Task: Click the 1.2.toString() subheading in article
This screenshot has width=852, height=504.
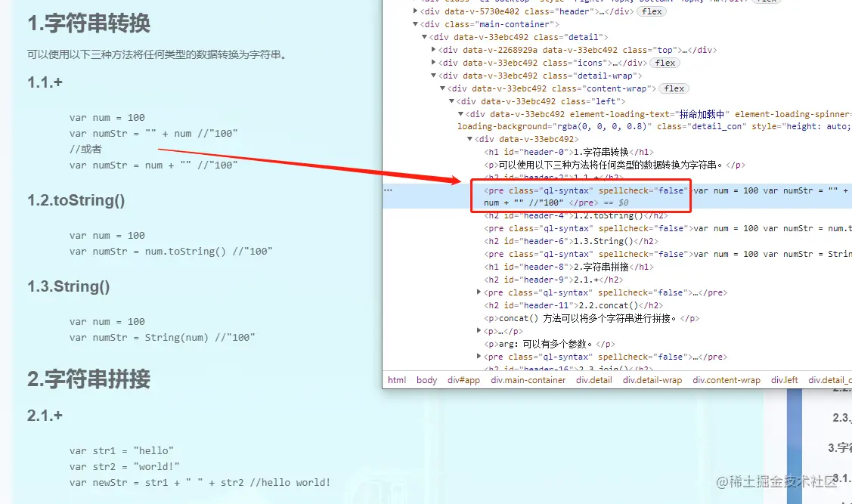Action: coord(76,200)
